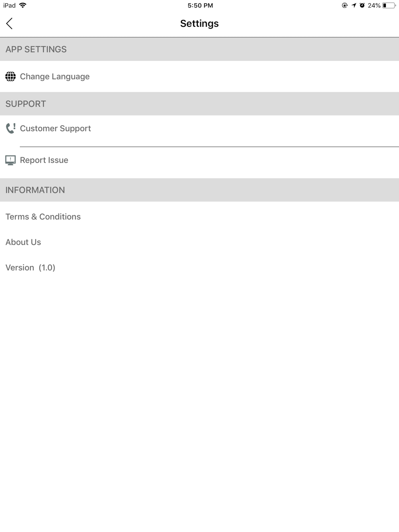Click the location arrow status icon

point(354,6)
